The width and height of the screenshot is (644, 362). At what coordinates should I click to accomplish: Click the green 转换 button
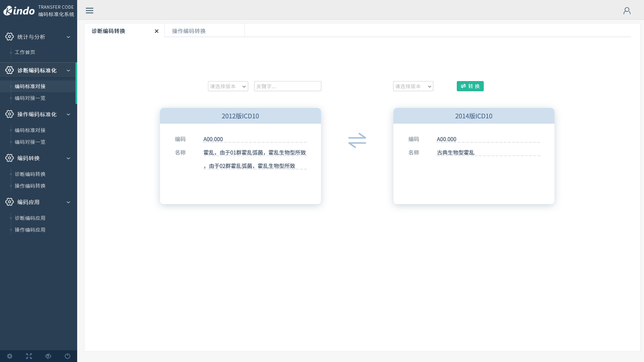coord(470,86)
